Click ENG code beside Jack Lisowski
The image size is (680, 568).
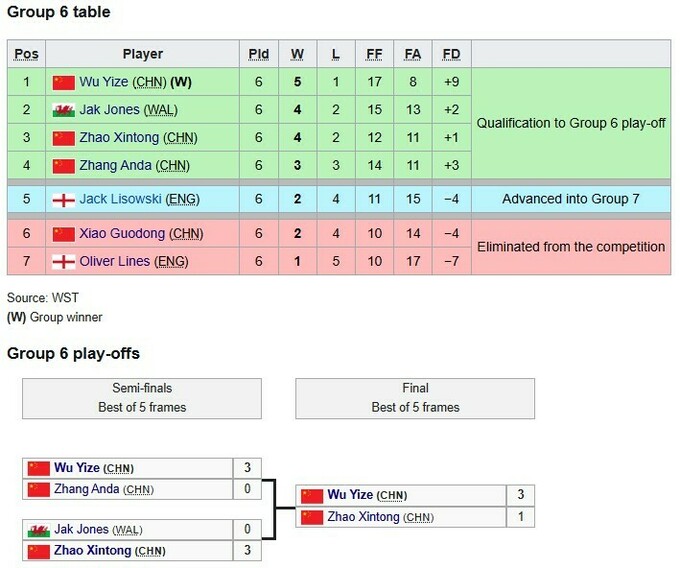[184, 199]
